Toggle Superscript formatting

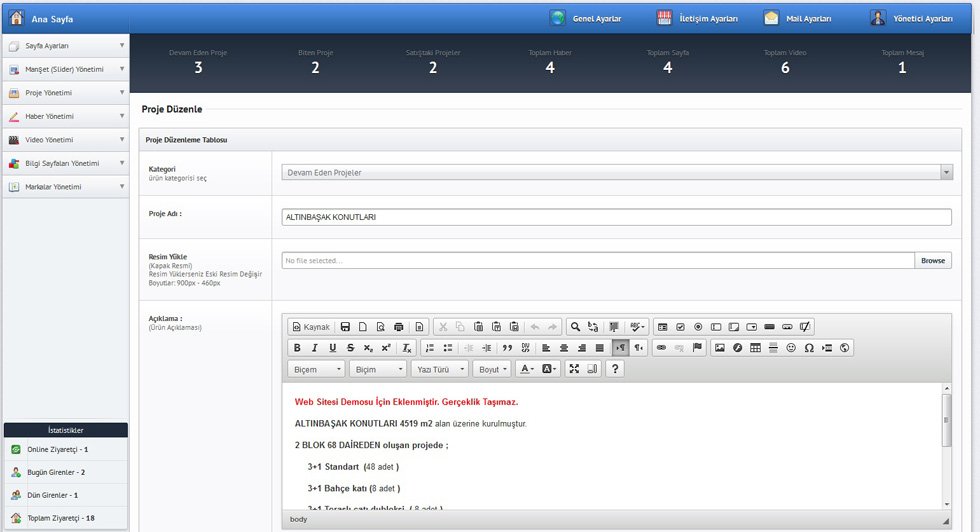386,348
